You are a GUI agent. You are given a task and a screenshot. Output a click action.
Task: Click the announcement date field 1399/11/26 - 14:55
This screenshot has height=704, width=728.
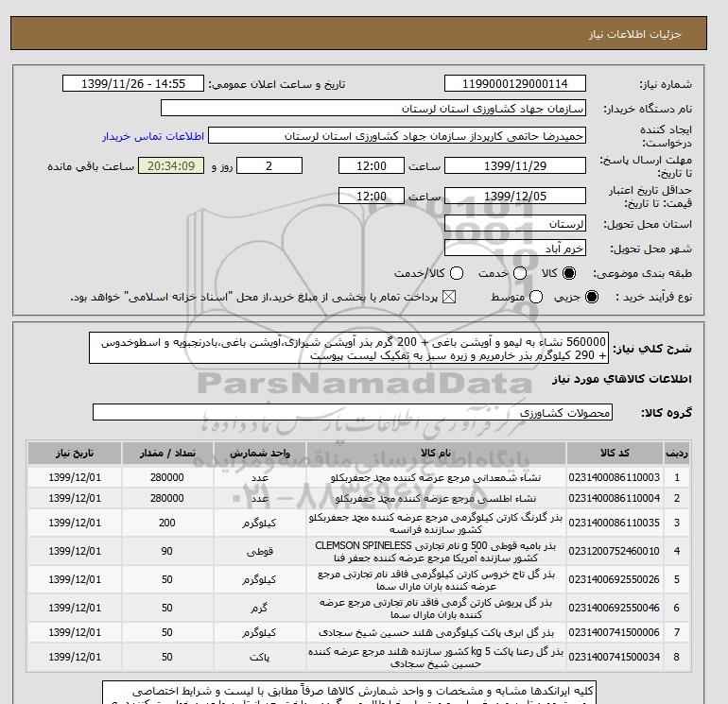pos(133,83)
